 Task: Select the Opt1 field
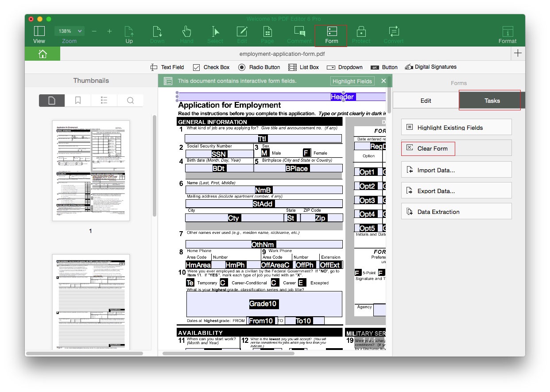[x=367, y=172]
